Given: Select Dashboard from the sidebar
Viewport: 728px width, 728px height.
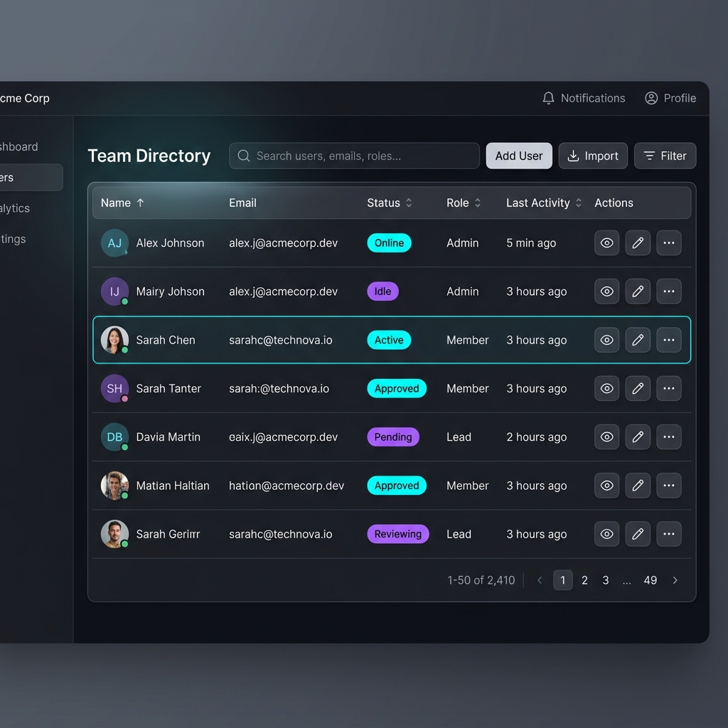Looking at the screenshot, I should pyautogui.click(x=18, y=146).
